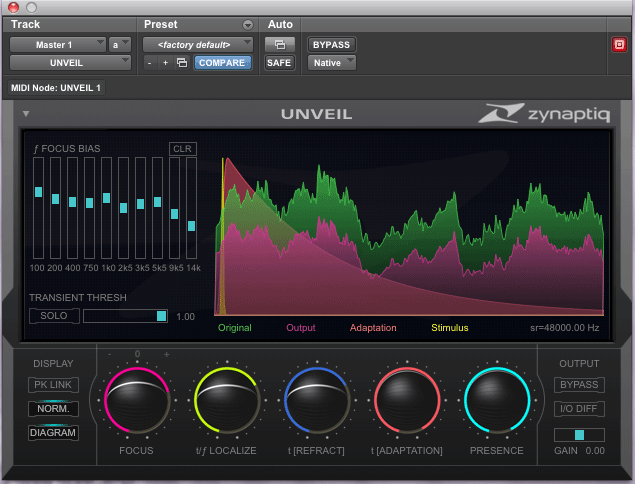Image resolution: width=635 pixels, height=484 pixels.
Task: Select the previous preset minus button
Action: (149, 63)
